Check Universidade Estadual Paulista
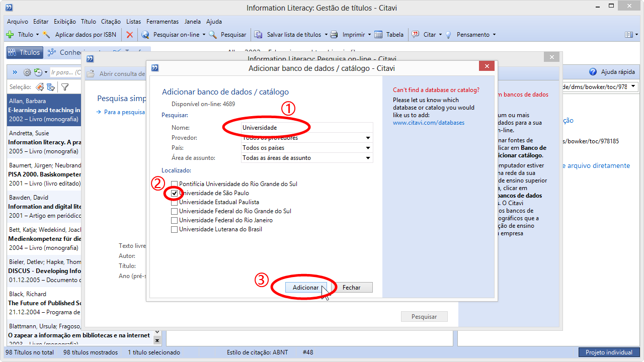The height and width of the screenshot is (362, 644). pyautogui.click(x=175, y=202)
